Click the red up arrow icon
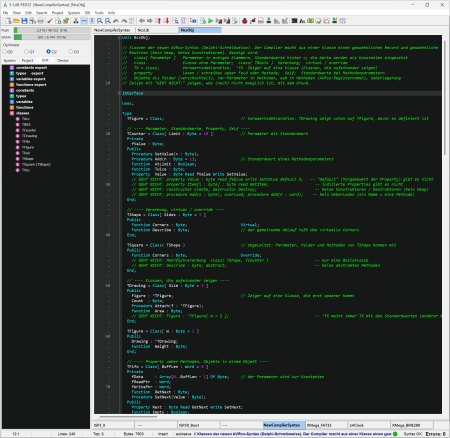Image resolution: width=450 pixels, height=438 pixels. tap(159, 21)
